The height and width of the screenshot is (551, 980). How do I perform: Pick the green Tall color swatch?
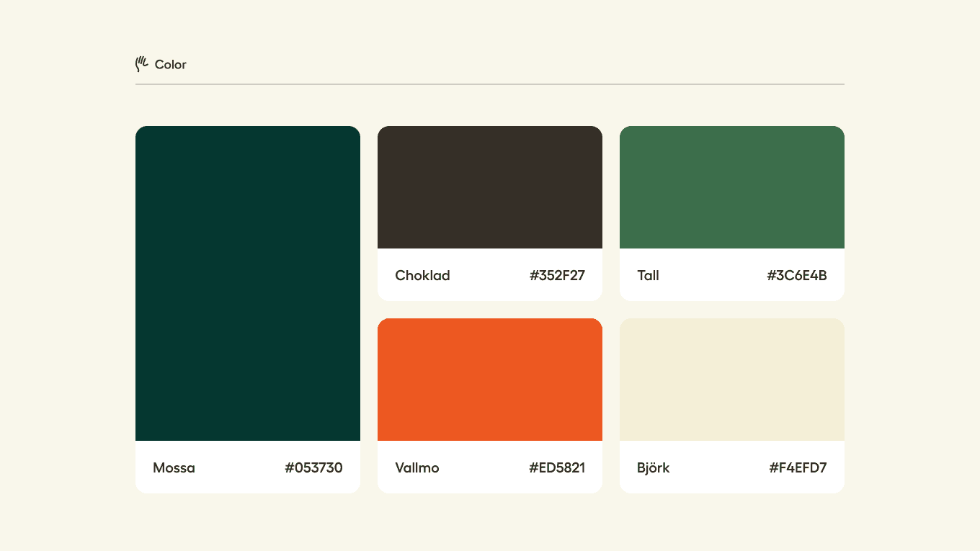tap(732, 187)
